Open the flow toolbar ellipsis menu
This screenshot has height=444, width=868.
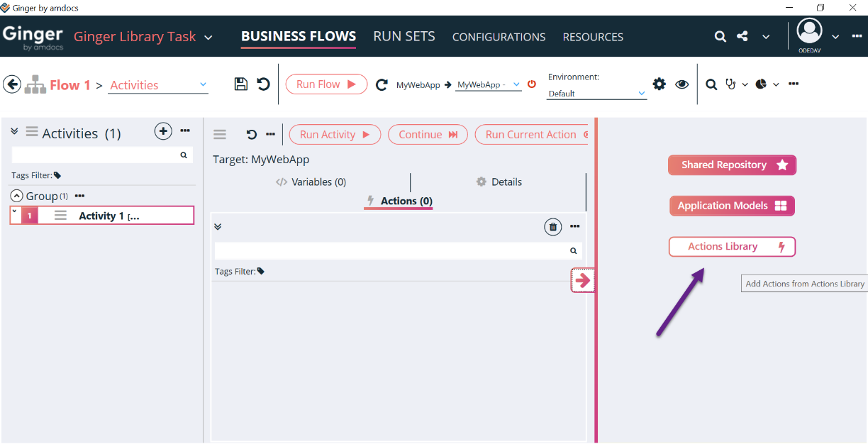pyautogui.click(x=794, y=84)
